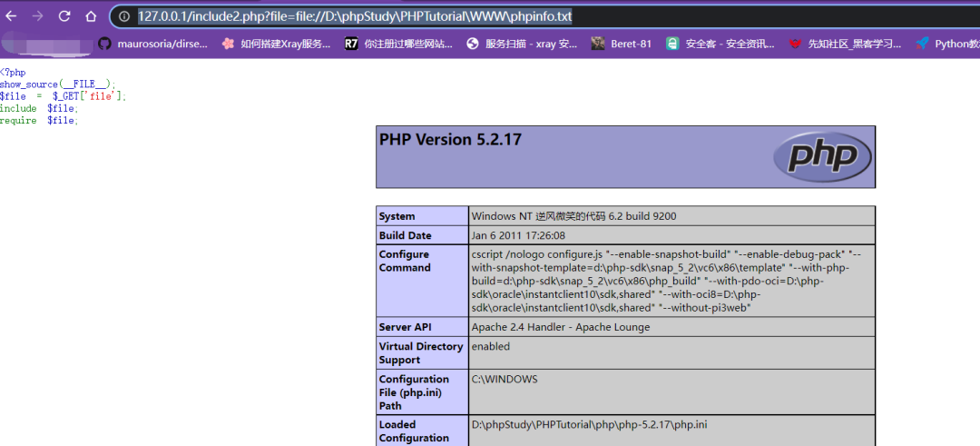Click the require $file code line
Viewport: 980px width, 446px height.
point(39,121)
